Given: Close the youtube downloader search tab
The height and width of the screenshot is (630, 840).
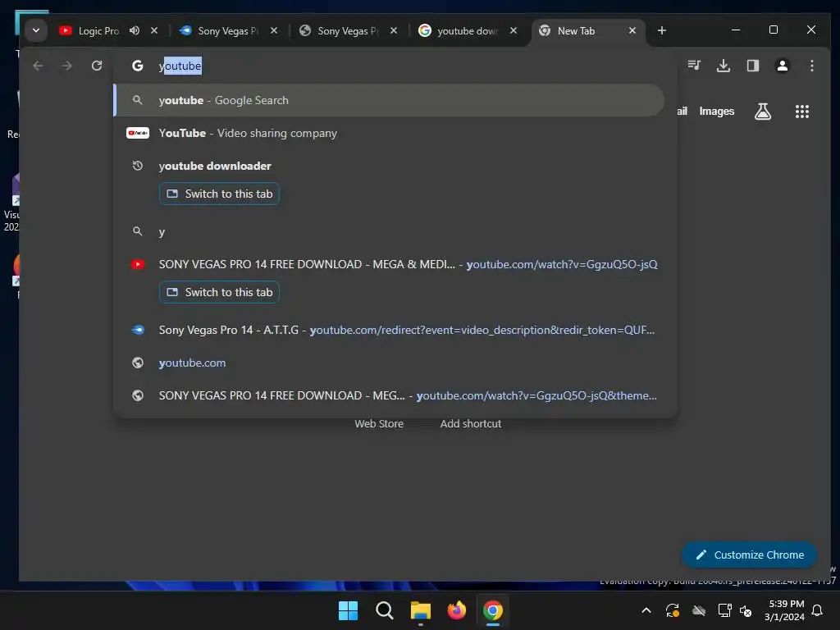Looking at the screenshot, I should tap(514, 30).
